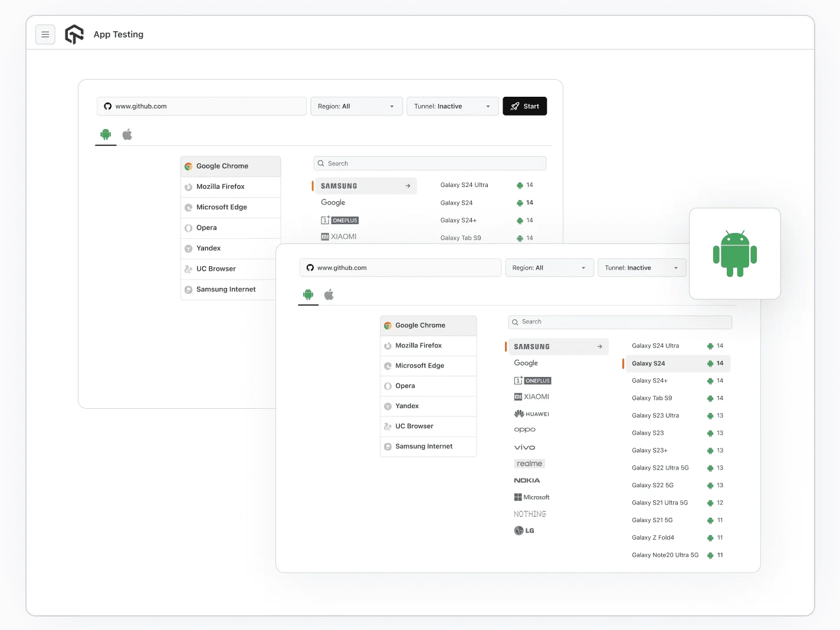
Task: Open the hamburger menu in header
Action: click(x=45, y=35)
